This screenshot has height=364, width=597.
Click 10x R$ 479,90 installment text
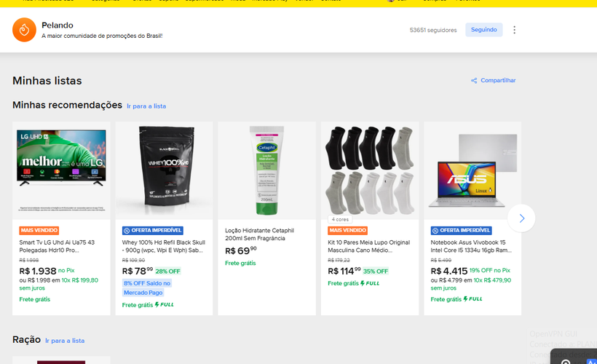pyautogui.click(x=492, y=280)
